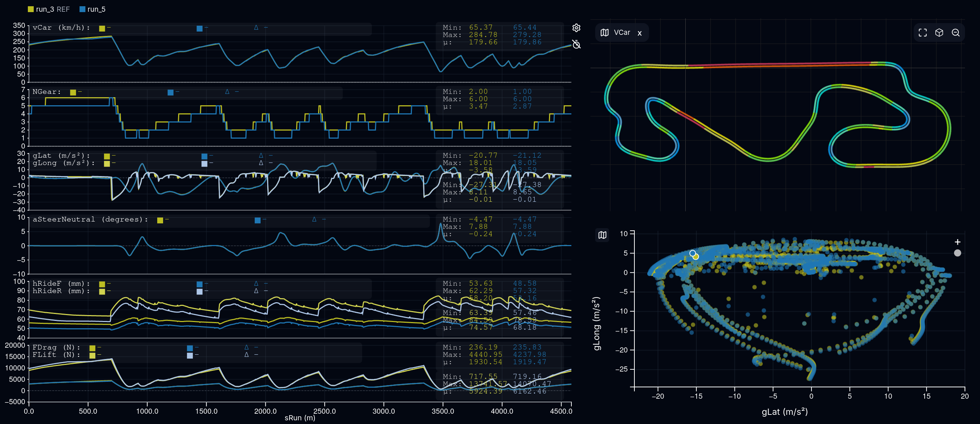Toggle FLift light-blue run_5 swatch
The image size is (980, 424).
pos(190,355)
